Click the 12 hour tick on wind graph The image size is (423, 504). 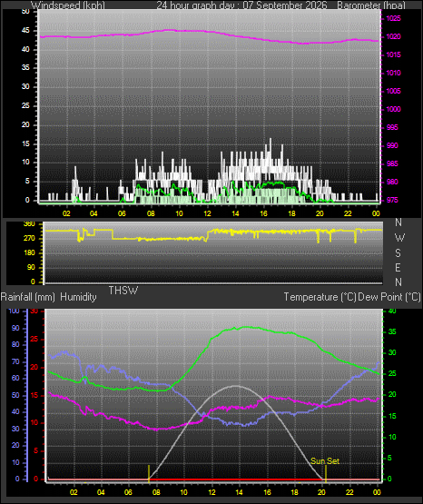point(207,213)
